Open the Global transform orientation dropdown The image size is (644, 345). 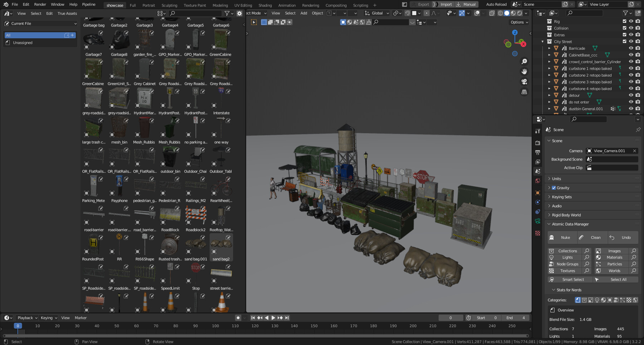[x=377, y=13]
